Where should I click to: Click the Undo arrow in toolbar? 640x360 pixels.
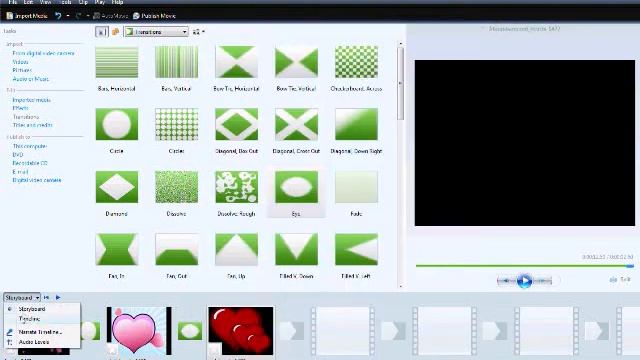pos(58,16)
